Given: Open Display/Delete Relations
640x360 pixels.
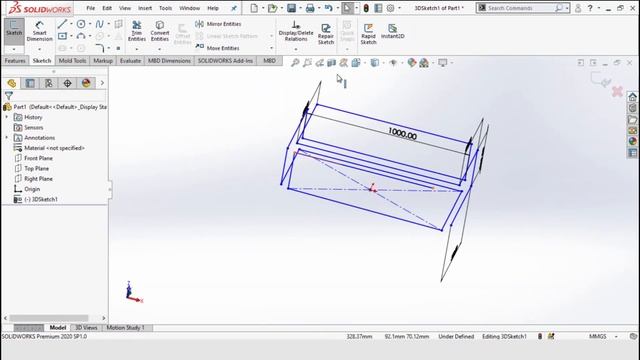Looking at the screenshot, I should (296, 31).
